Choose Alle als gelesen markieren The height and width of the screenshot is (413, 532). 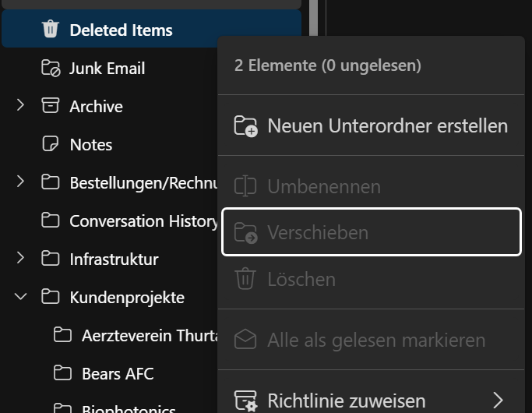coord(372,340)
